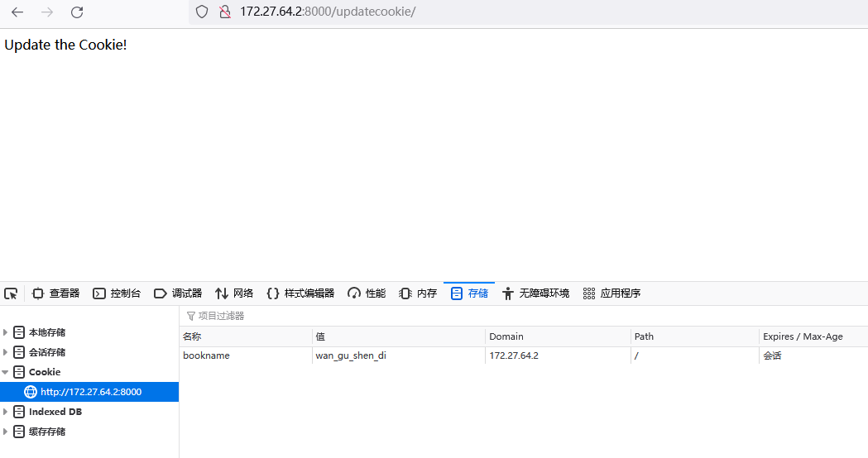Click the wan_gu_shen_di value cell
The height and width of the screenshot is (458, 868).
399,355
